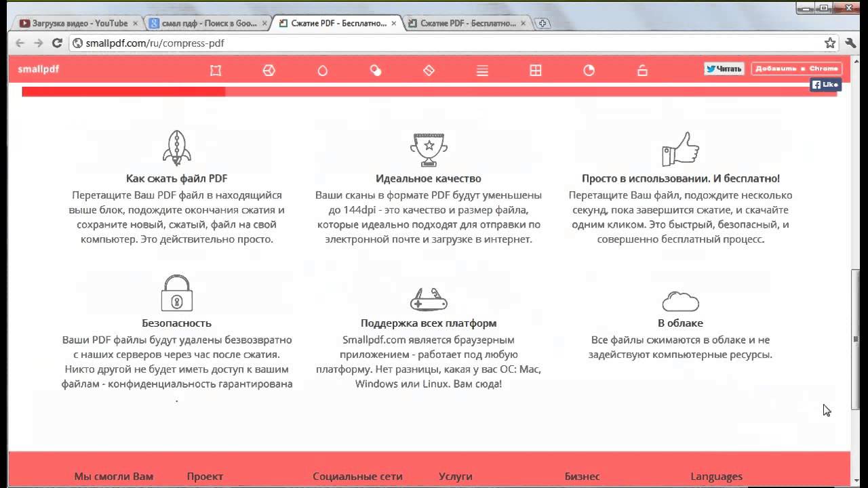868x488 pixels.
Task: Click the heading В облаке
Action: (x=680, y=323)
